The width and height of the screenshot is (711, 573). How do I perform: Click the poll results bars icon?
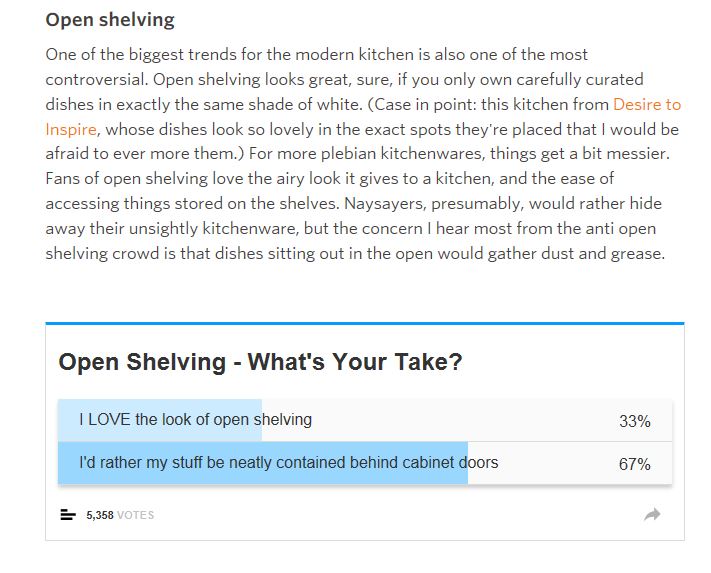(x=68, y=515)
